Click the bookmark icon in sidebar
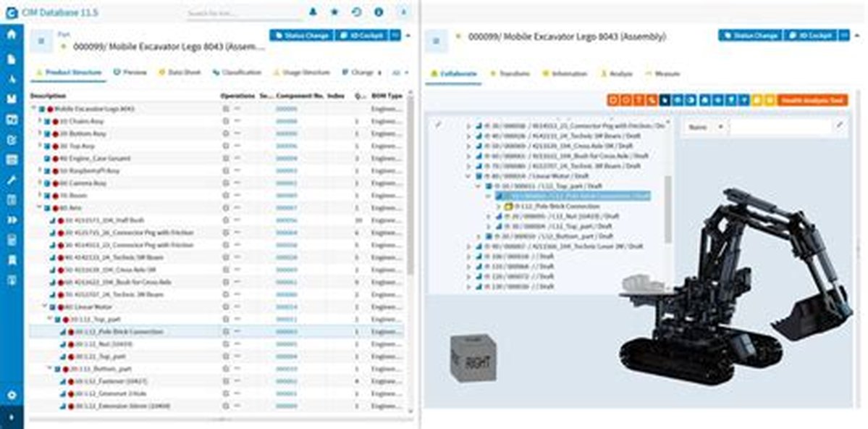Image resolution: width=868 pixels, height=429 pixels. click(x=12, y=259)
